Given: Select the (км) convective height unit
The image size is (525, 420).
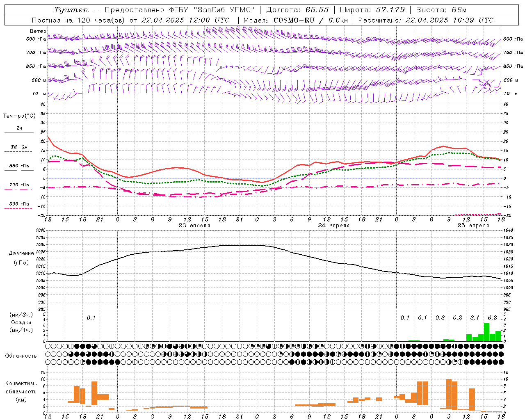Looking at the screenshot, I should tap(21, 399).
